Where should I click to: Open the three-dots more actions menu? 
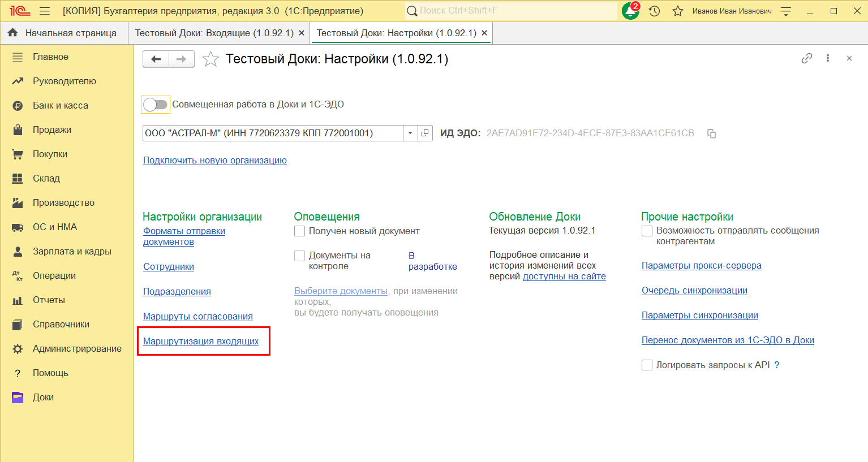click(x=828, y=58)
